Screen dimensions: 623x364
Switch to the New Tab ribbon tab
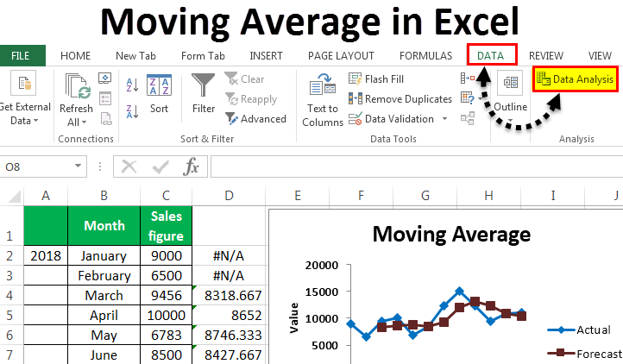coord(135,55)
